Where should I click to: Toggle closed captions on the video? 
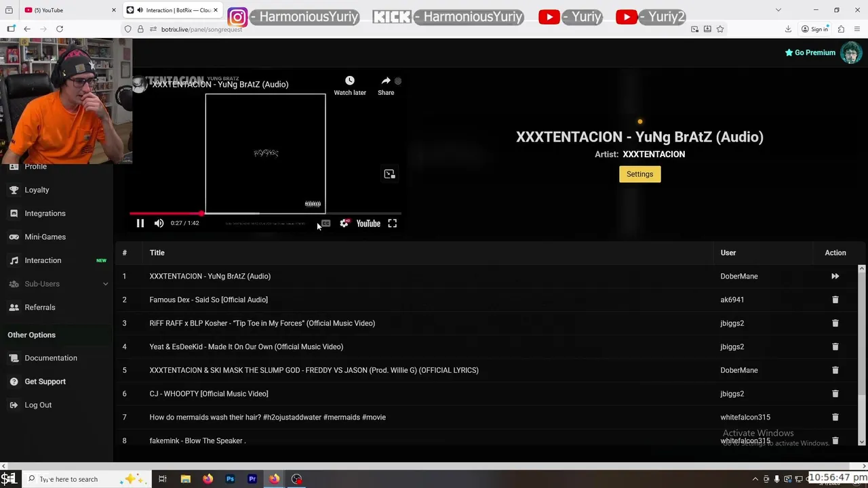(326, 223)
